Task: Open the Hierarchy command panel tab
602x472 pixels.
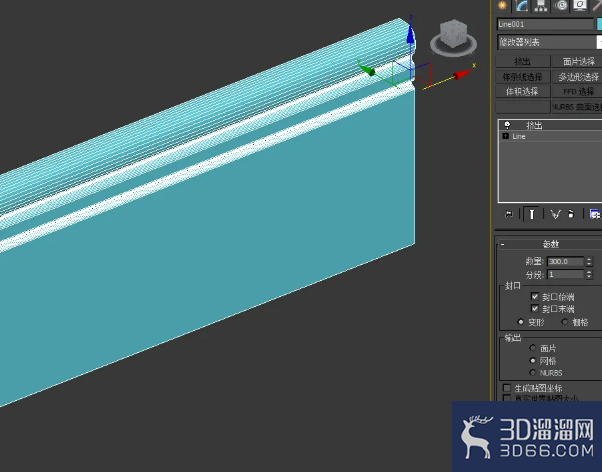Action: pyautogui.click(x=541, y=5)
